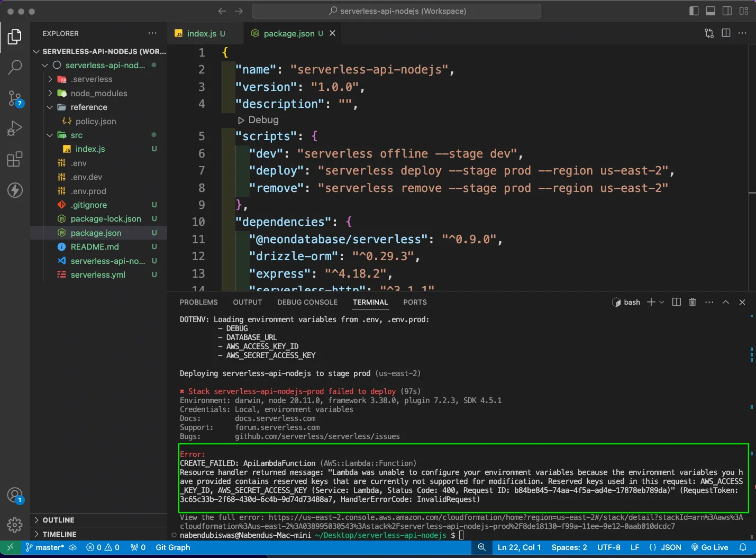Screen dimensions: 756x558
Task: Close the package.json editor tab
Action: [x=332, y=33]
